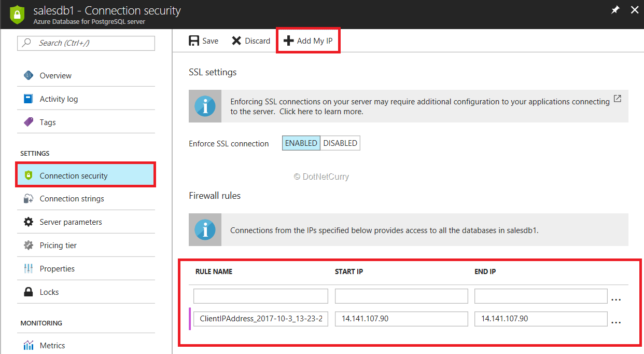Image resolution: width=644 pixels, height=354 pixels.
Task: Click the RULE NAME column header
Action: point(214,271)
